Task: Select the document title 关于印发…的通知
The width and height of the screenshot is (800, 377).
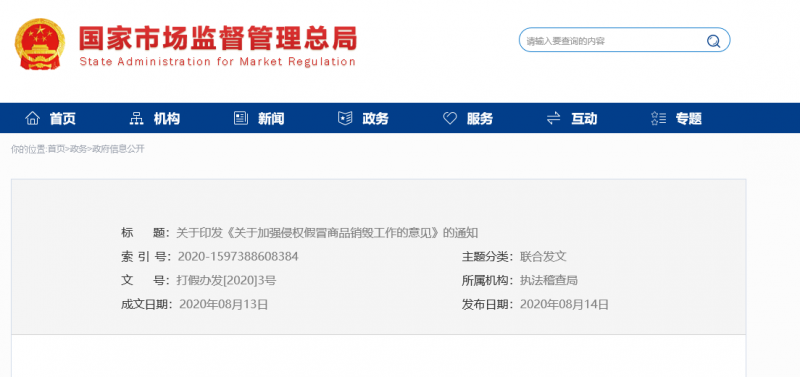Action: (327, 233)
